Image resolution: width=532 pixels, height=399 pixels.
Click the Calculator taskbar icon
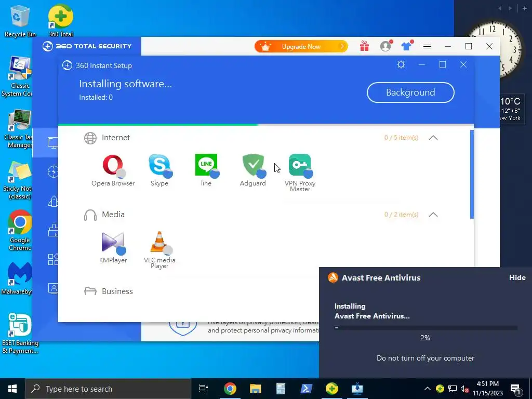pyautogui.click(x=281, y=389)
